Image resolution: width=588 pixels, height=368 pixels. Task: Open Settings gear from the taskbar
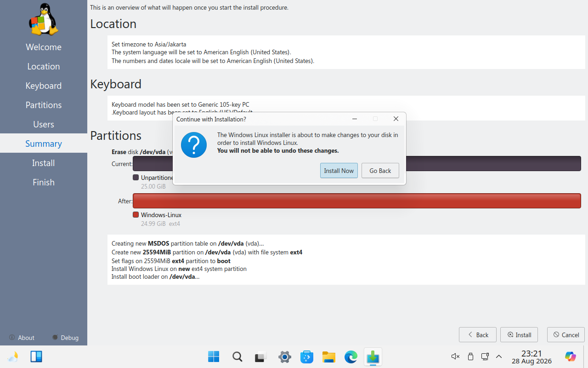pos(285,356)
